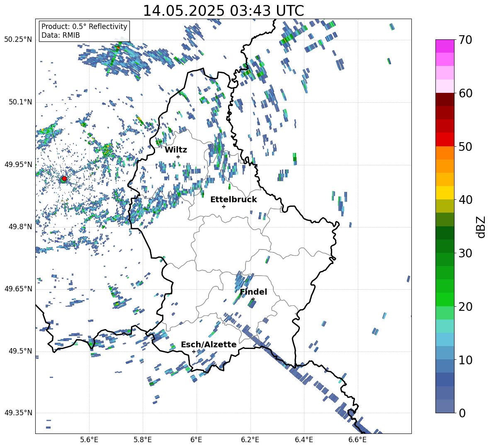Click the 70 colorbar tick value
The height and width of the screenshot is (448, 491).
point(465,40)
